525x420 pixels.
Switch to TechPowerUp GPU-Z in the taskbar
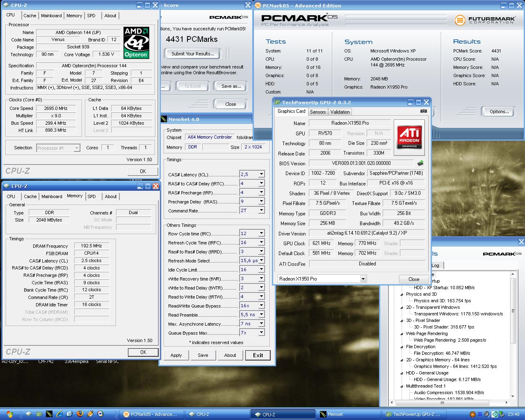(x=414, y=414)
